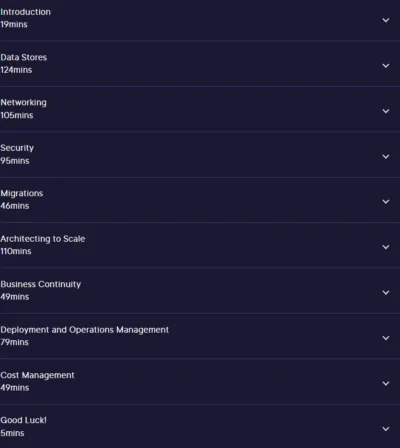400x448 pixels.
Task: Expand the Networking section chevron
Action: [386, 111]
